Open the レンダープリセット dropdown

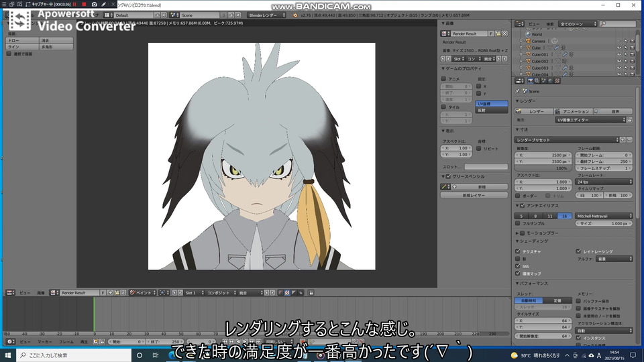pyautogui.click(x=566, y=140)
